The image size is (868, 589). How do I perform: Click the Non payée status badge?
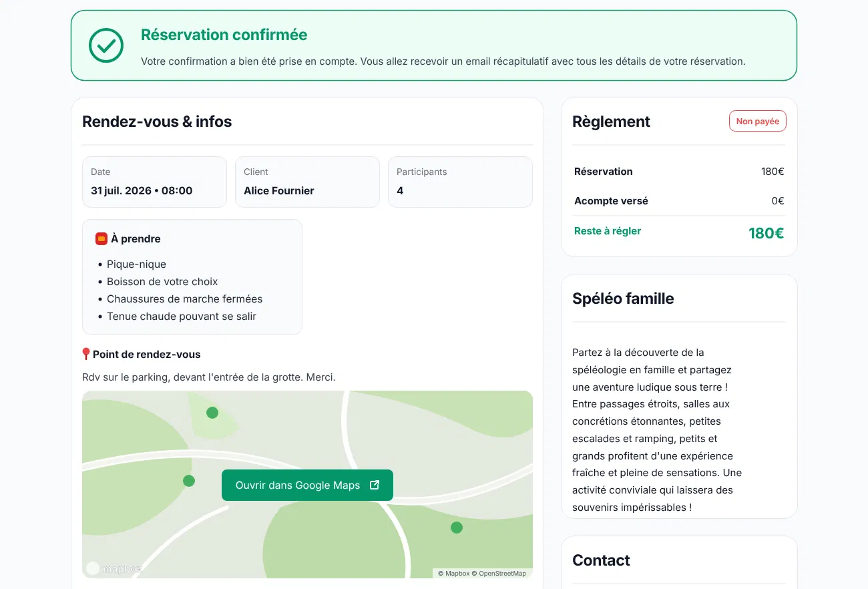pos(758,121)
